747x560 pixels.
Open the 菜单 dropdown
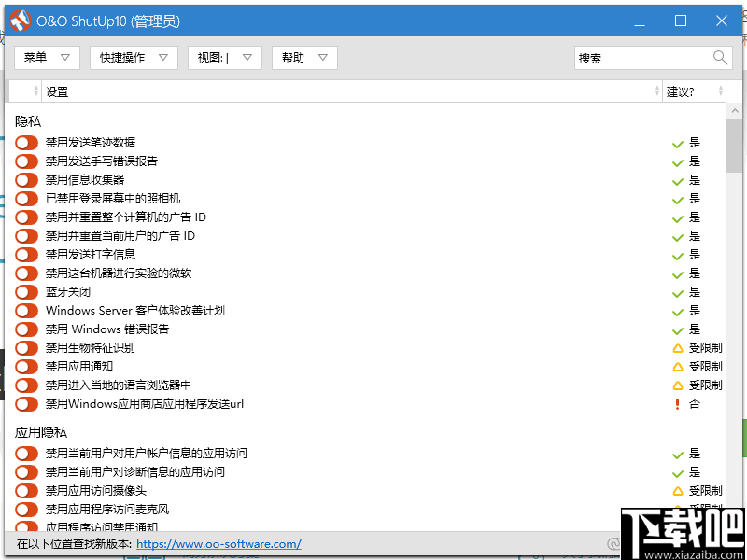[46, 57]
